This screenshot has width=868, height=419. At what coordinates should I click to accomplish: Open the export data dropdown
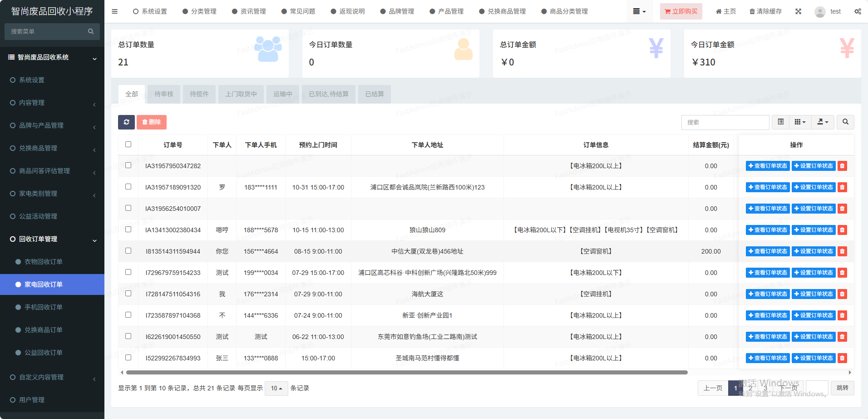(823, 122)
